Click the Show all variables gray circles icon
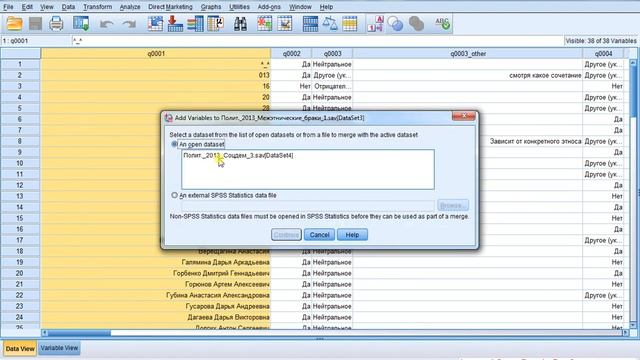 point(416,24)
